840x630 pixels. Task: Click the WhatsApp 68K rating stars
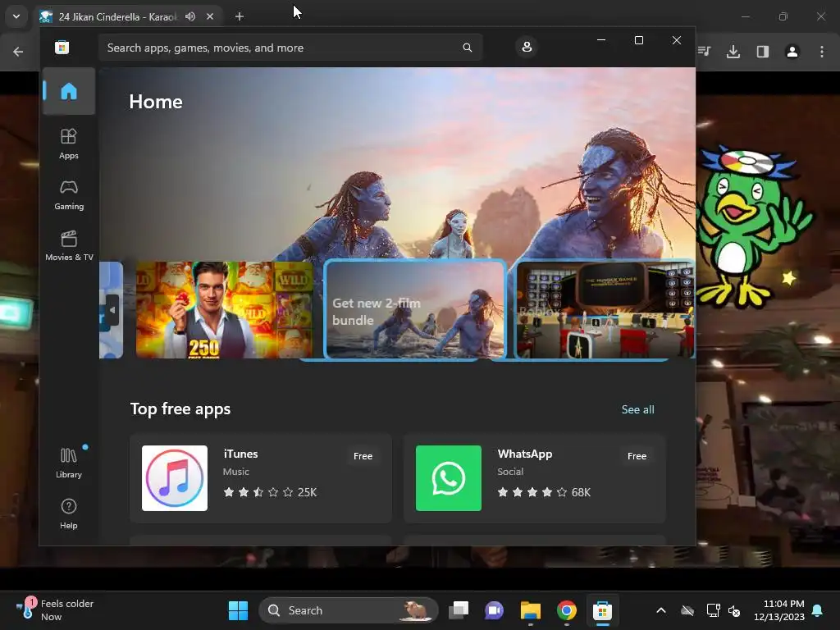(544, 492)
